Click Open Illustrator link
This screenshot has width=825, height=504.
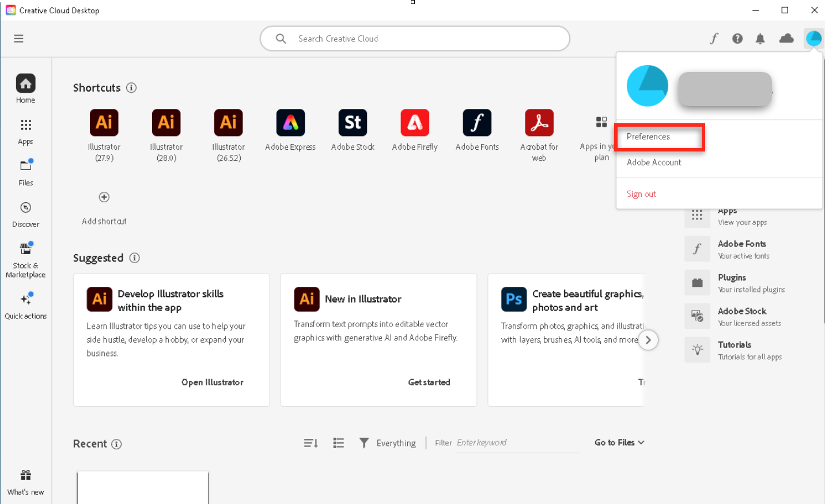(212, 382)
